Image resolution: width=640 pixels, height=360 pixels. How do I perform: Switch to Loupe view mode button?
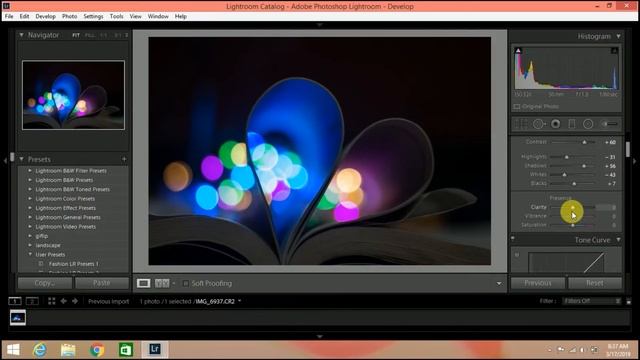(x=143, y=283)
